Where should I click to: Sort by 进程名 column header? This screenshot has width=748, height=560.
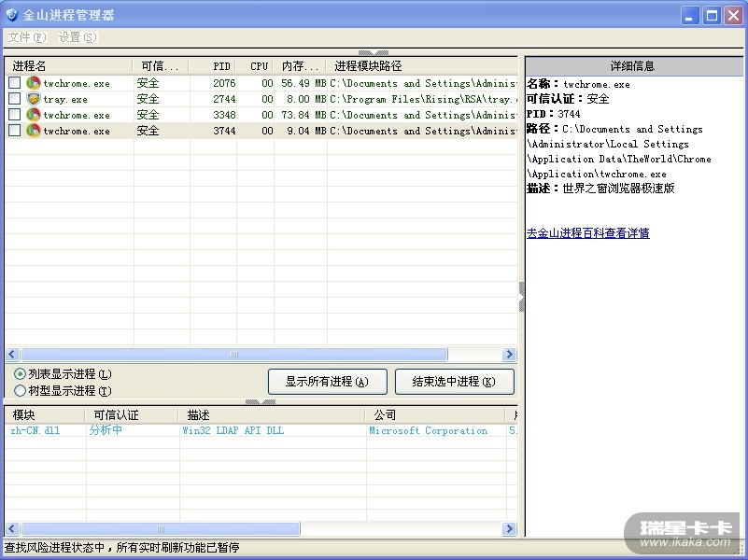(x=69, y=66)
